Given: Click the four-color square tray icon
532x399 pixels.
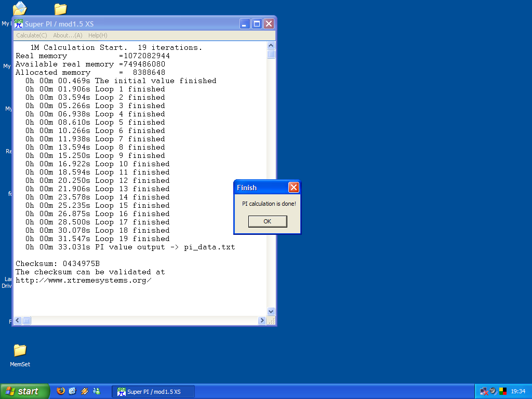Looking at the screenshot, I should tap(503, 391).
